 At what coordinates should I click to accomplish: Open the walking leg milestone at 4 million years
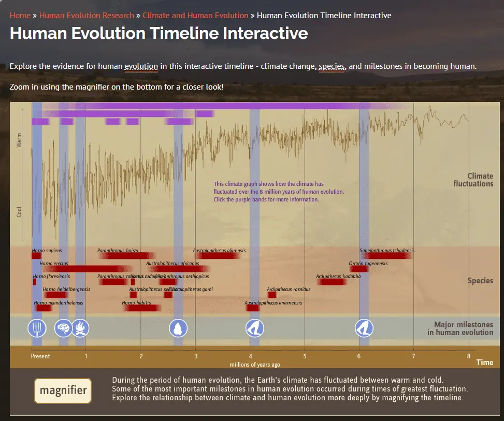(x=254, y=328)
